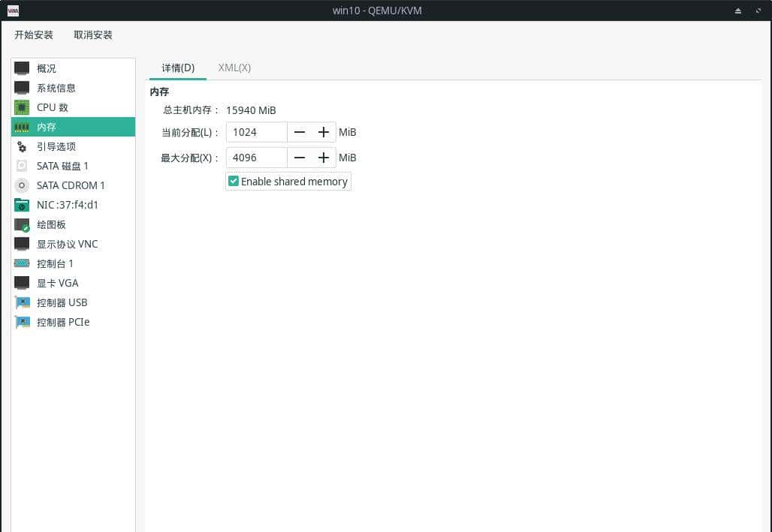Select the NIC :37:f4:d1 network device
The height and width of the screenshot is (532, 772).
click(x=68, y=205)
